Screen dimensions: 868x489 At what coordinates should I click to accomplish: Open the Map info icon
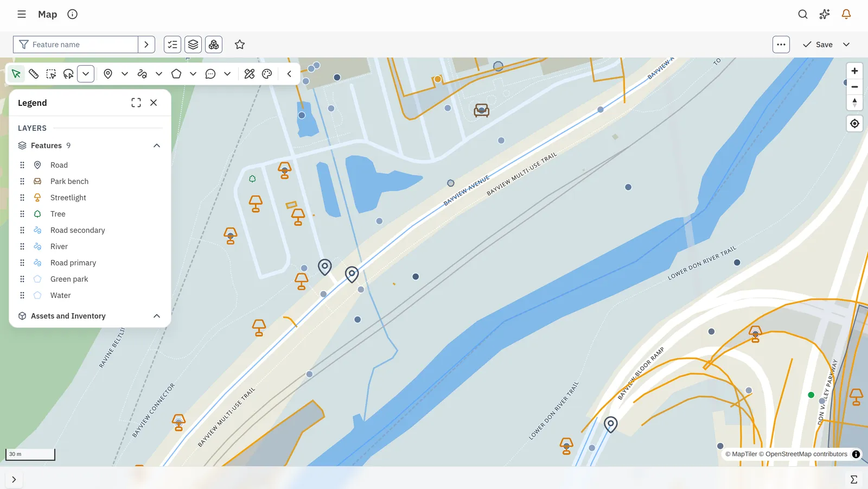point(72,14)
